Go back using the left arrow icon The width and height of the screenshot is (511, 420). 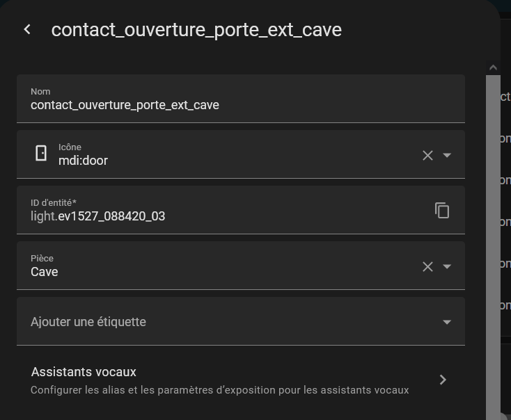click(x=27, y=30)
